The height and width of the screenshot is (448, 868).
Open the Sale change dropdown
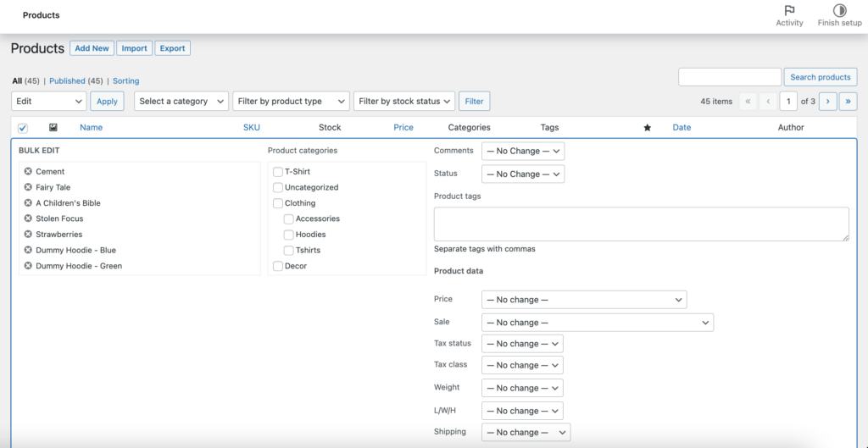[x=598, y=323]
